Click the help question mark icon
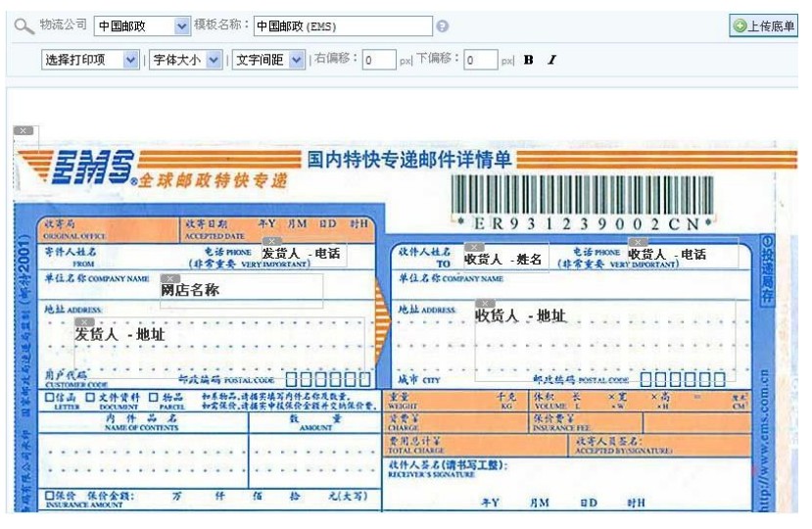 pos(442,25)
